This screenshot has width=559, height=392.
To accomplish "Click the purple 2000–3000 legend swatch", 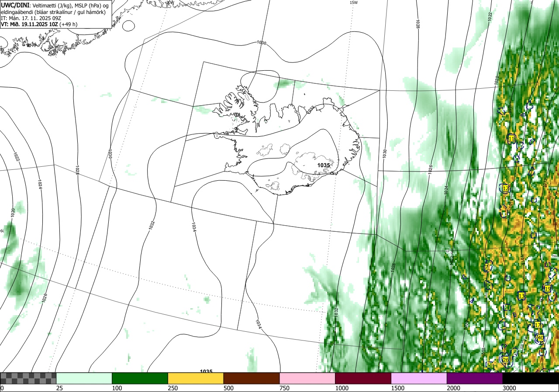I will click(x=475, y=378).
